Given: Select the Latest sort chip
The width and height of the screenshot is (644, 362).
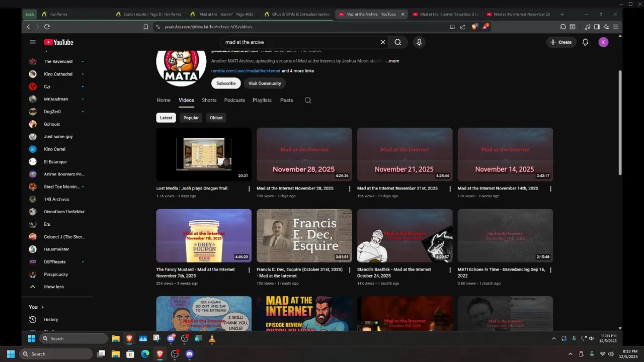Looking at the screenshot, I should click(x=166, y=118).
